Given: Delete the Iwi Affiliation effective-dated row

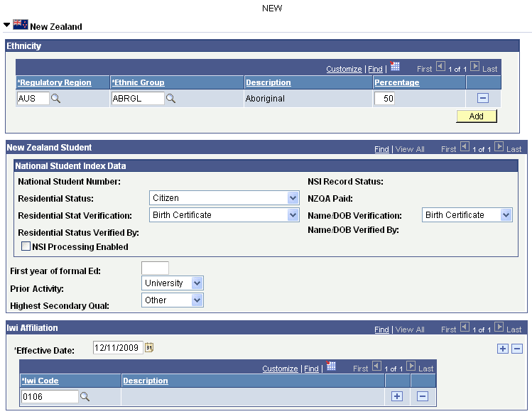Looking at the screenshot, I should click(x=517, y=349).
